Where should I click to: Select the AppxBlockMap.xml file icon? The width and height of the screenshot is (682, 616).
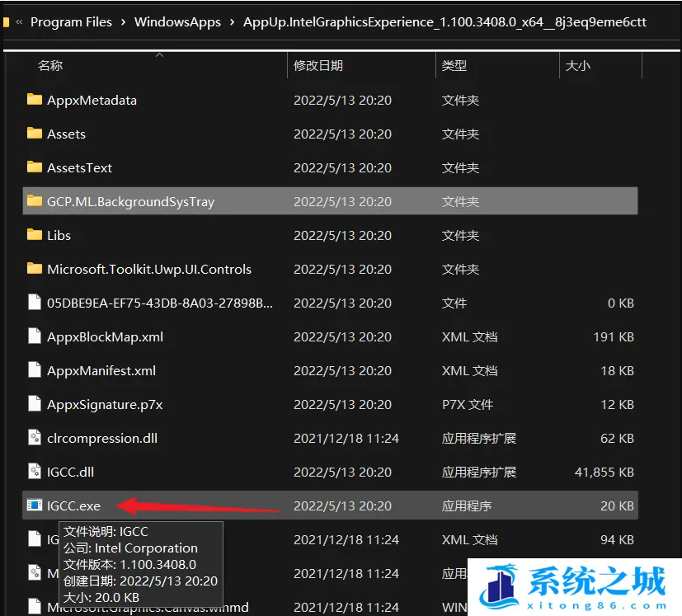pyautogui.click(x=34, y=336)
